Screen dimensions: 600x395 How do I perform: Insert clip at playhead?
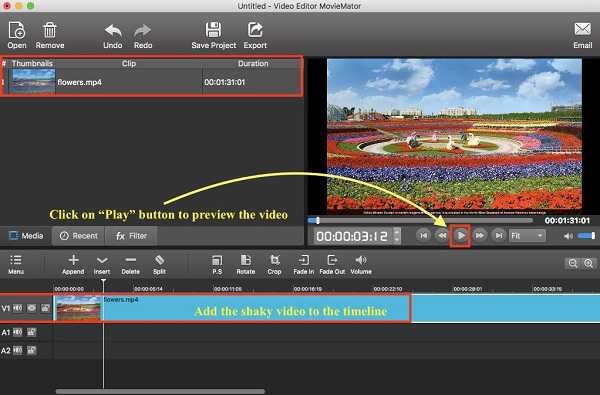coord(102,264)
